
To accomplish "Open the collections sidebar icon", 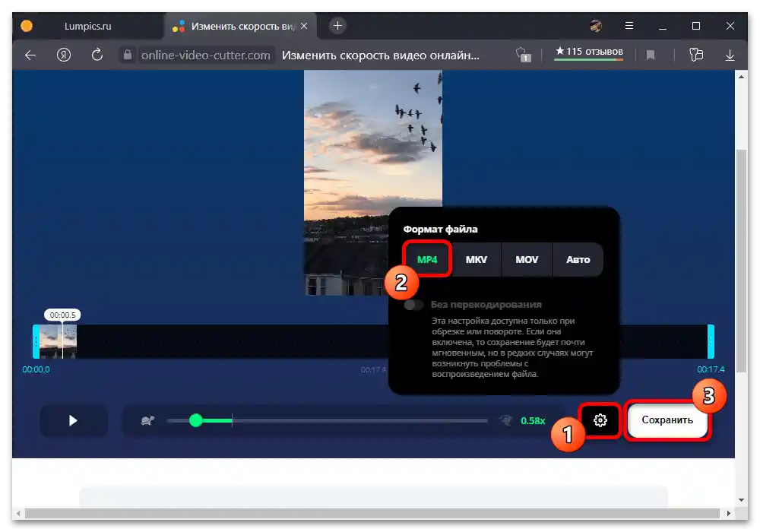I will (x=696, y=55).
